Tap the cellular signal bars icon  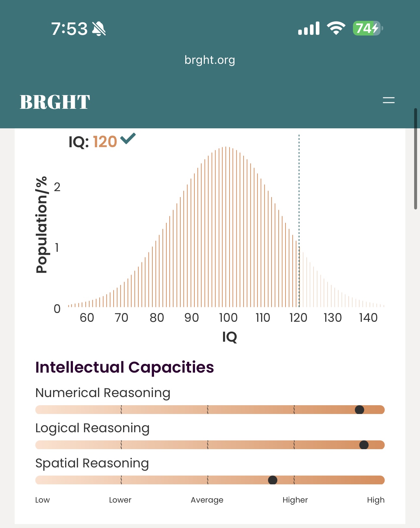[309, 28]
